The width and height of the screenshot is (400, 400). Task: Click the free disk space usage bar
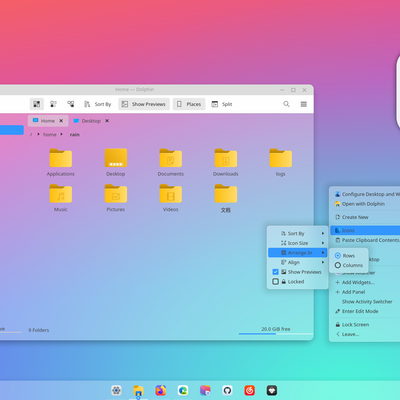(x=276, y=333)
